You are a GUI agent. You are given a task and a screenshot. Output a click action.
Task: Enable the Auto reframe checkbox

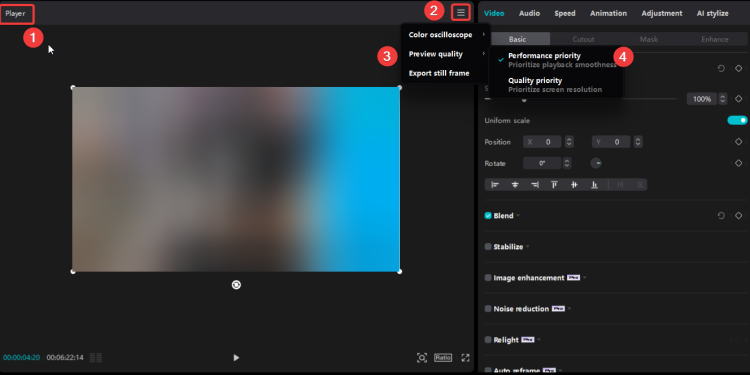tap(488, 371)
